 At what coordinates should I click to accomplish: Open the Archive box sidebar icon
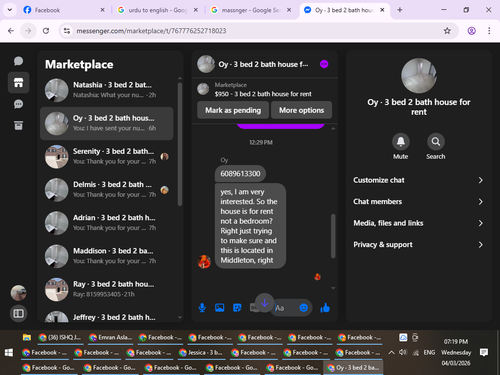[18, 125]
